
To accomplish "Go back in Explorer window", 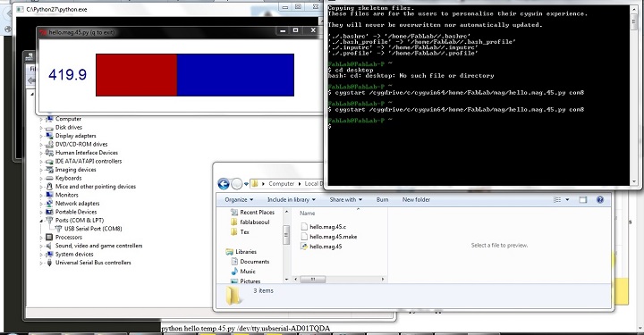I will (224, 184).
